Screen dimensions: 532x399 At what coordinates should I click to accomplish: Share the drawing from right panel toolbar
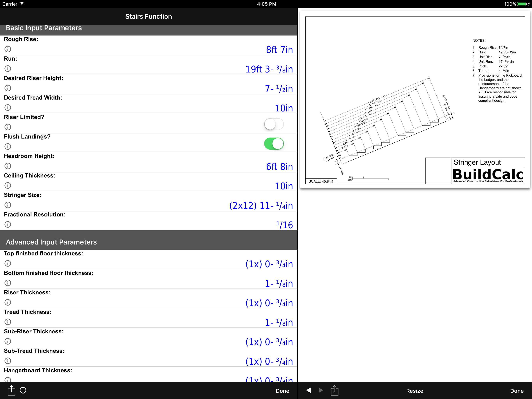[x=335, y=390]
